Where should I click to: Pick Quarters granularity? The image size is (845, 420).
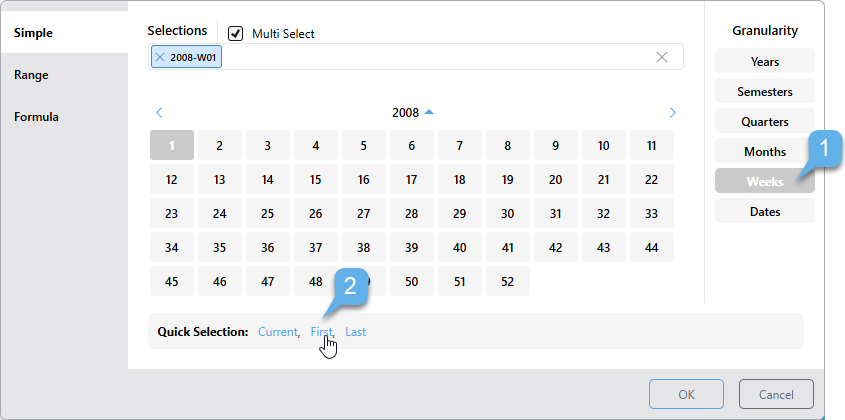click(x=765, y=122)
